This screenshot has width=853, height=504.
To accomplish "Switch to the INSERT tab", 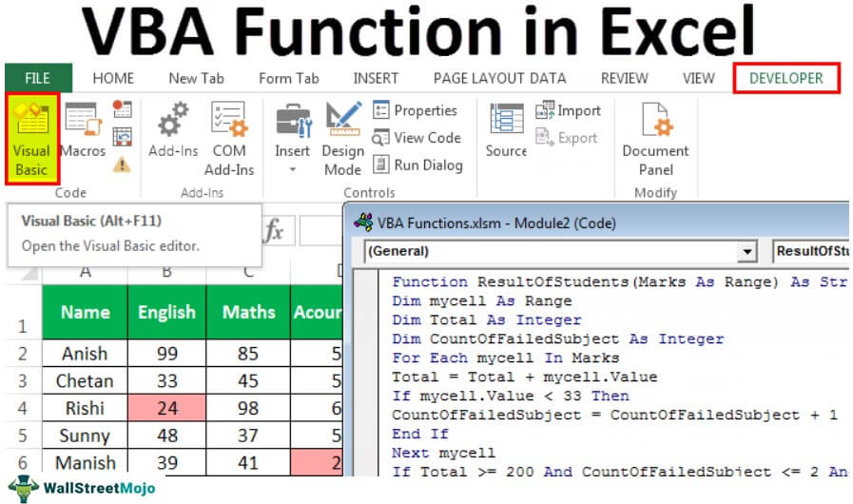I will tap(376, 78).
